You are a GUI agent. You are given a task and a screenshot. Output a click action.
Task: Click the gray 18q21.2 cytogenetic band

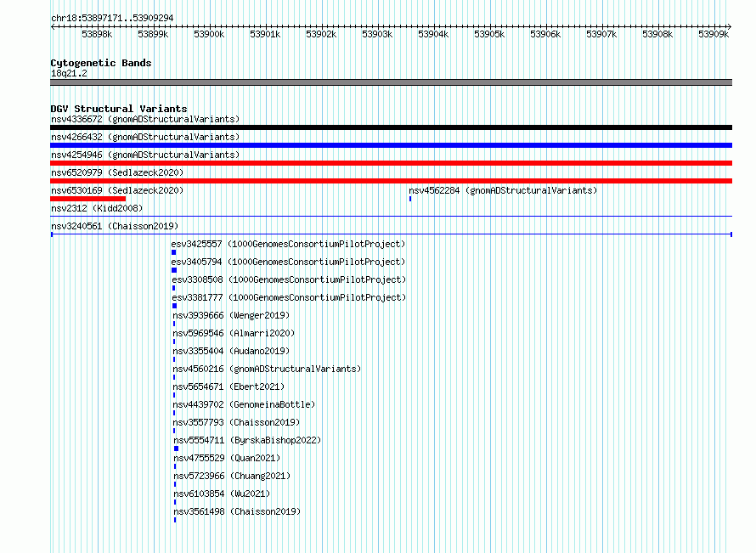391,82
